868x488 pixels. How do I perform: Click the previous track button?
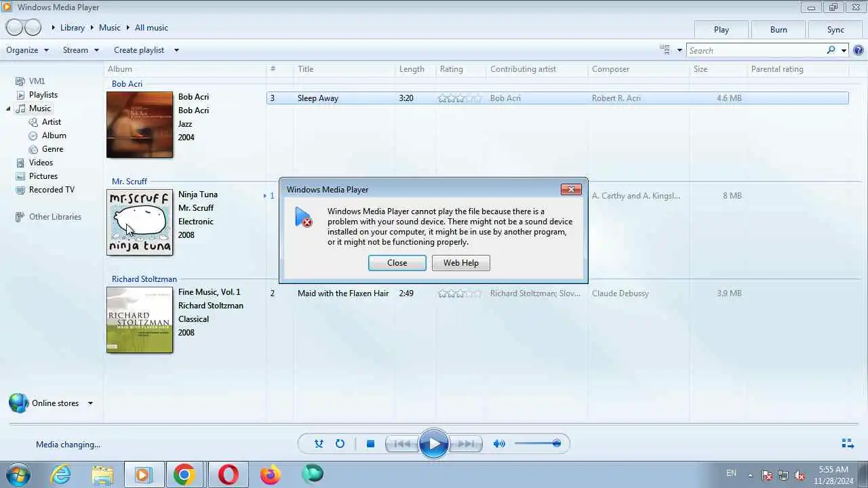point(402,444)
